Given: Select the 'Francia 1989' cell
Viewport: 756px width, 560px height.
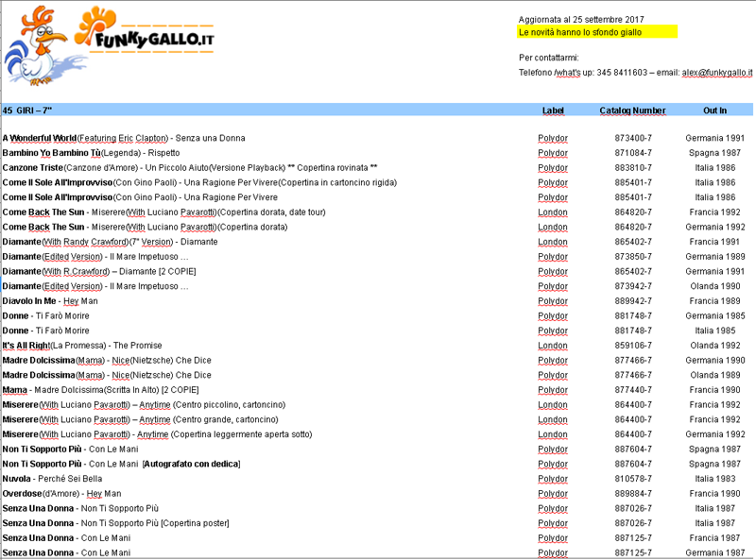Looking at the screenshot, I should point(715,301).
